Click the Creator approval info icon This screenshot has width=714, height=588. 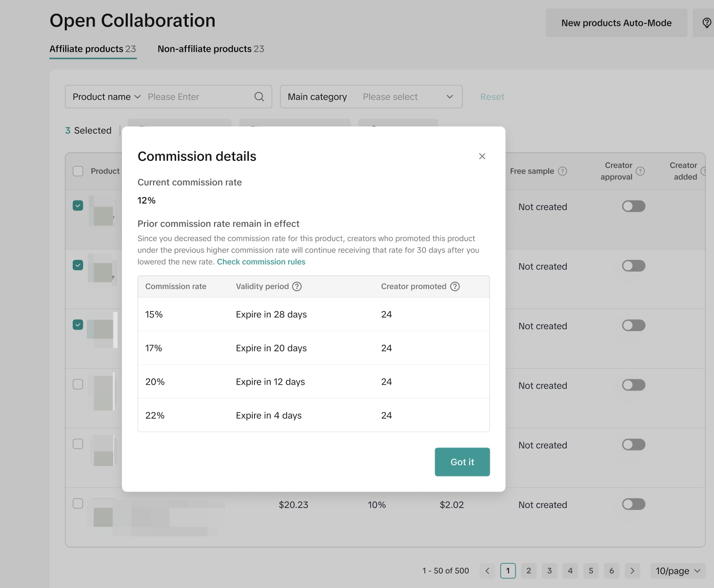coord(640,171)
